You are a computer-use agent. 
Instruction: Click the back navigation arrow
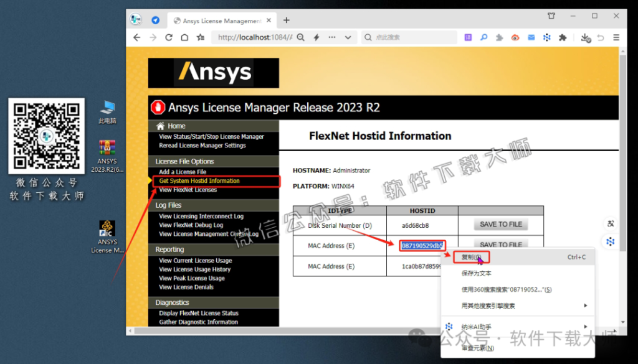(x=137, y=37)
